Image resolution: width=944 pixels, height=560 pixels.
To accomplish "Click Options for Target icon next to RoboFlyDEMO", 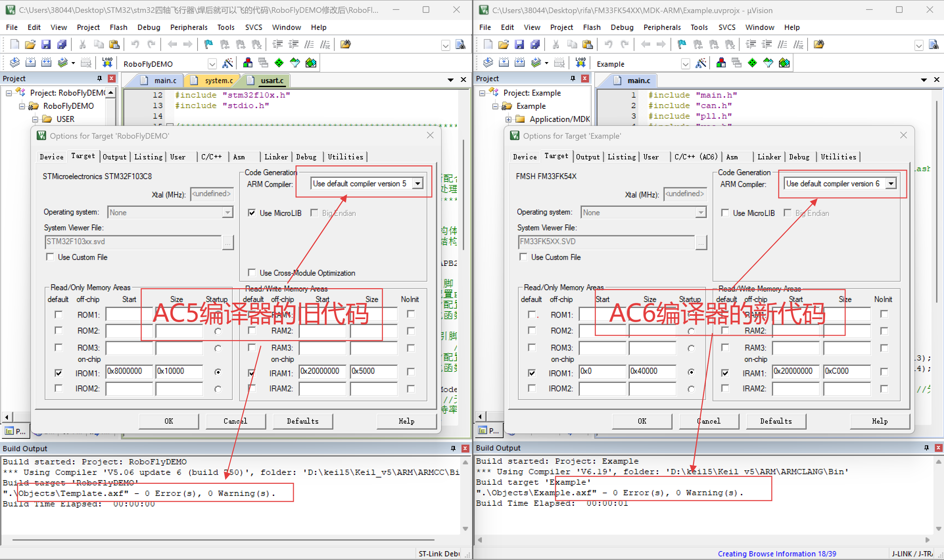I will [227, 63].
